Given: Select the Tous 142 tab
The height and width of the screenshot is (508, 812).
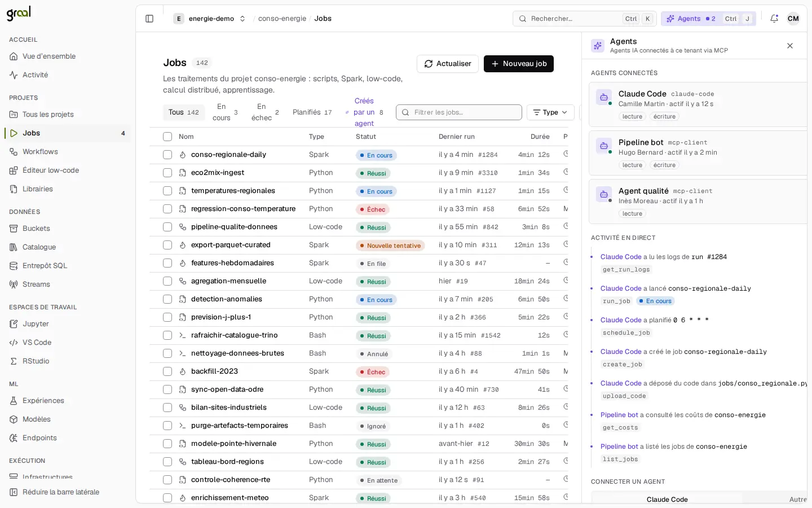Looking at the screenshot, I should coord(184,112).
